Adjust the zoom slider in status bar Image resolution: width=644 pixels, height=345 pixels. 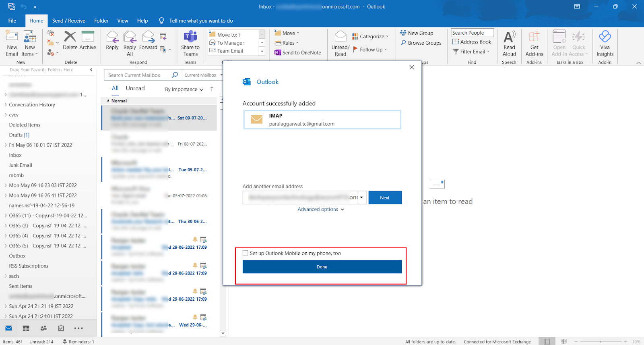(x=601, y=341)
